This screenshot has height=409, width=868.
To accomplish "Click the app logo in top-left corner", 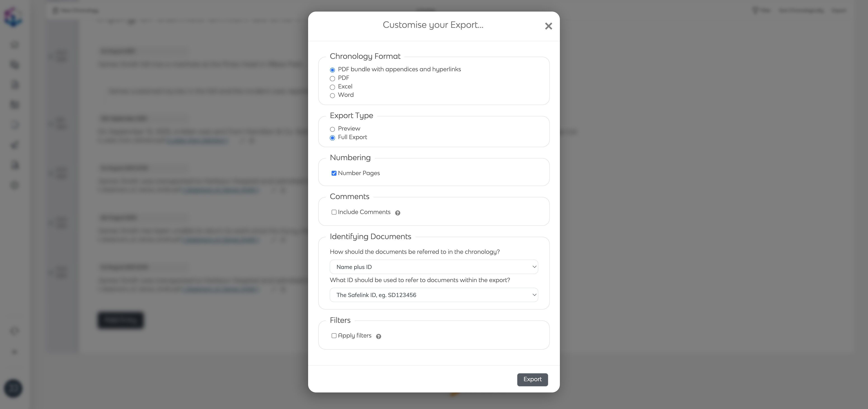I will point(13,17).
